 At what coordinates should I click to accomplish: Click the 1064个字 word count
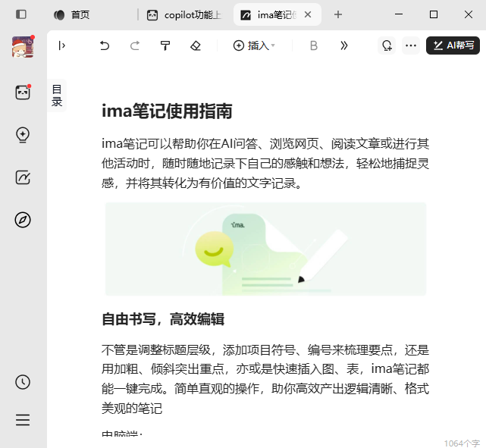pos(462,443)
